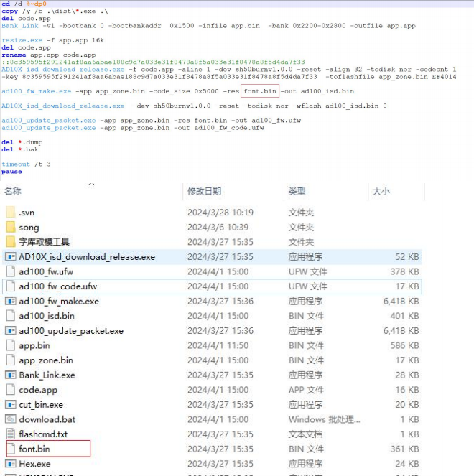Select file name Bank_Link.exe
The image size is (474, 476).
click(47, 375)
